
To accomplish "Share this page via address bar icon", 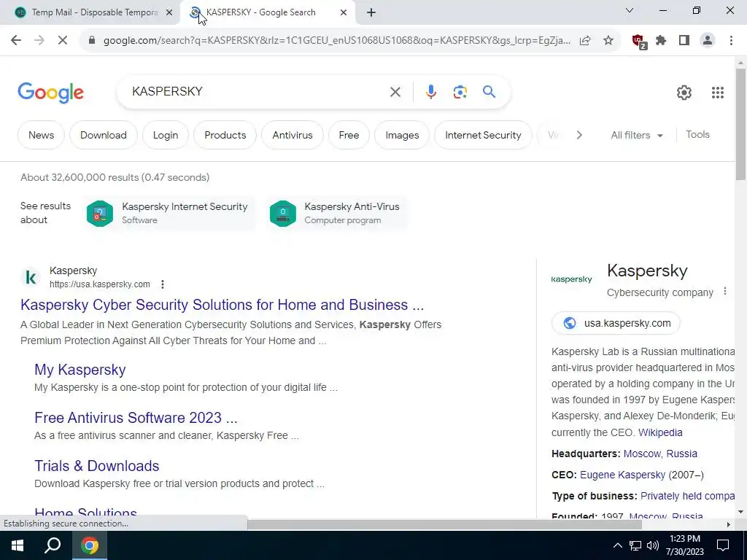I will (x=585, y=41).
